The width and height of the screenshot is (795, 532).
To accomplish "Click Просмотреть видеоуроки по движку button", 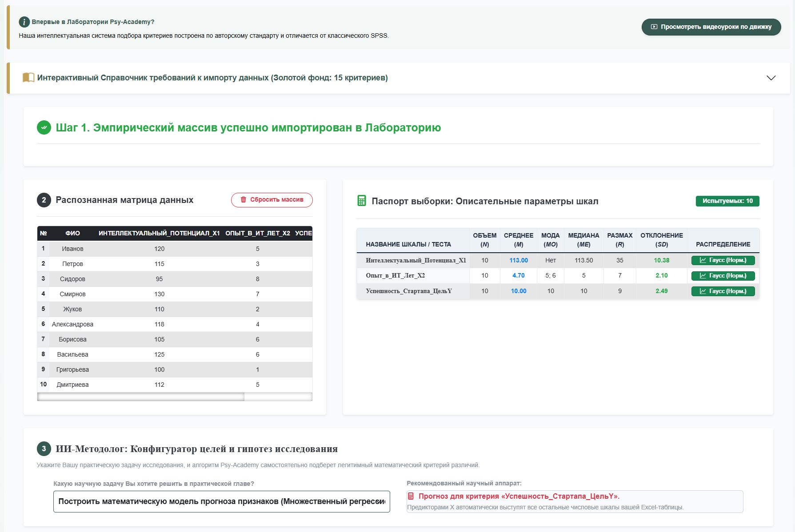I will (x=711, y=27).
